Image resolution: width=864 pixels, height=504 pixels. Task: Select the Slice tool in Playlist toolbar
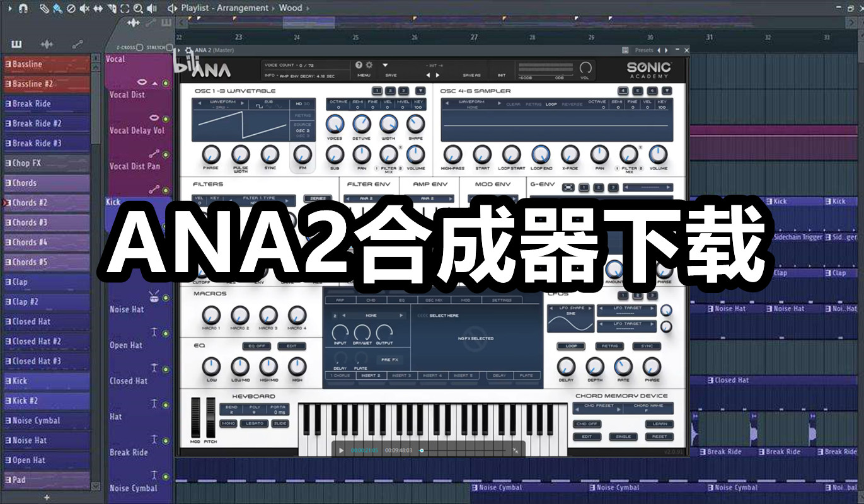click(x=112, y=8)
